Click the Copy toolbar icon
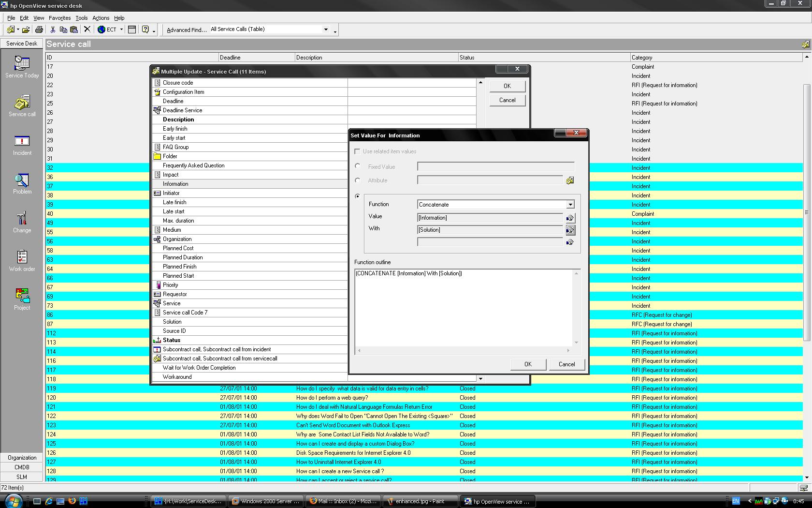The image size is (812, 508). (x=63, y=30)
